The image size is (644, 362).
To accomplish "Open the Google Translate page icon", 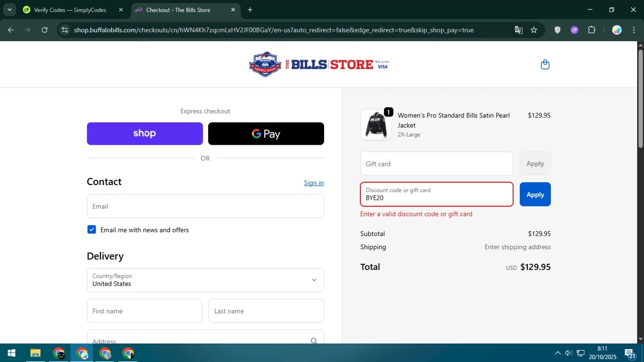I will 519,30.
